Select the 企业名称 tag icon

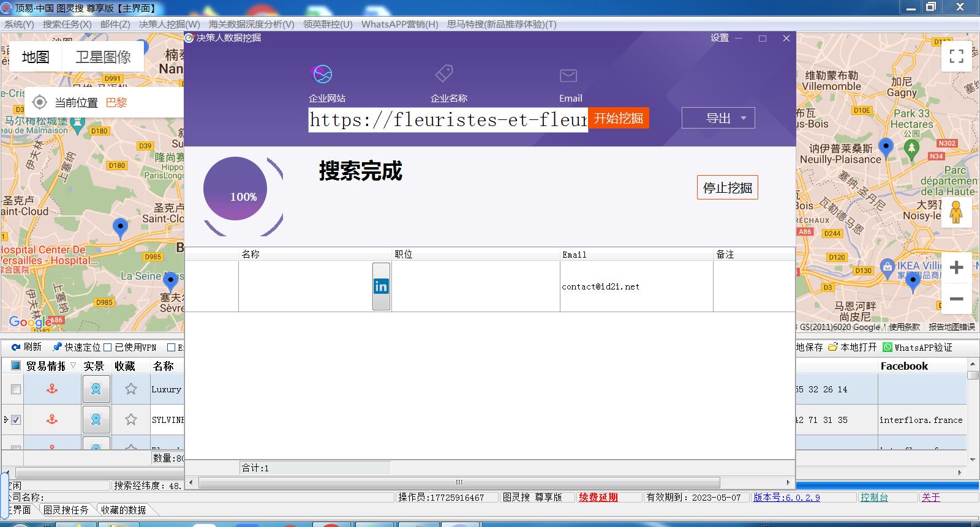click(444, 73)
